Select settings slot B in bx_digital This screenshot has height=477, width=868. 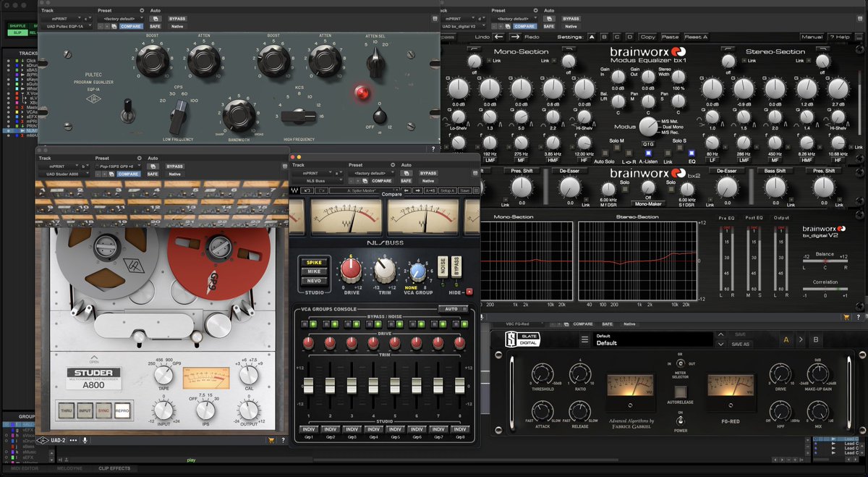click(x=605, y=36)
